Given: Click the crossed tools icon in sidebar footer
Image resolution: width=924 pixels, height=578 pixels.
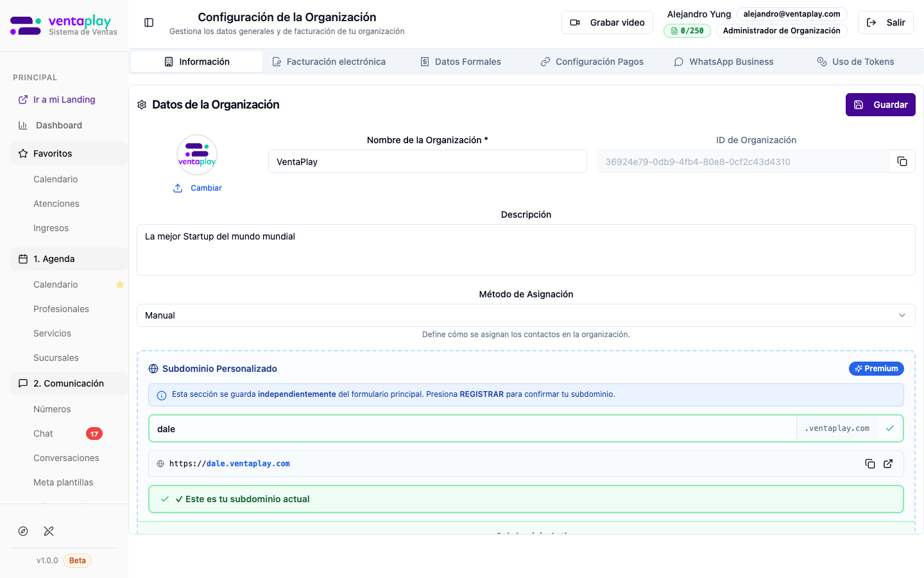Looking at the screenshot, I should [49, 531].
